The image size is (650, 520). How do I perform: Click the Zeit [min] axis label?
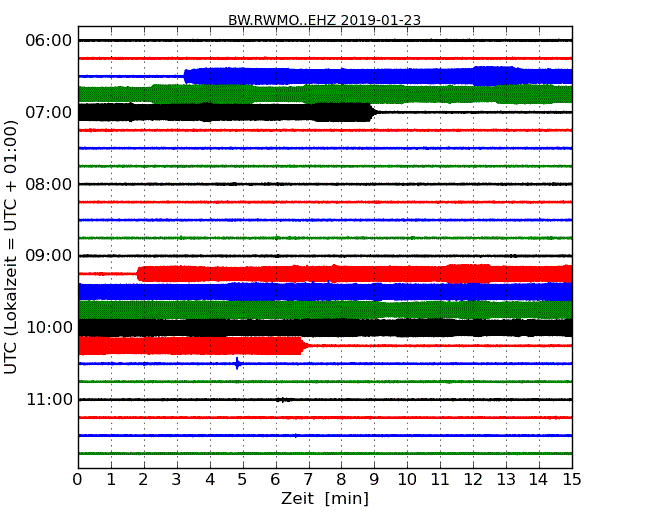point(325,498)
